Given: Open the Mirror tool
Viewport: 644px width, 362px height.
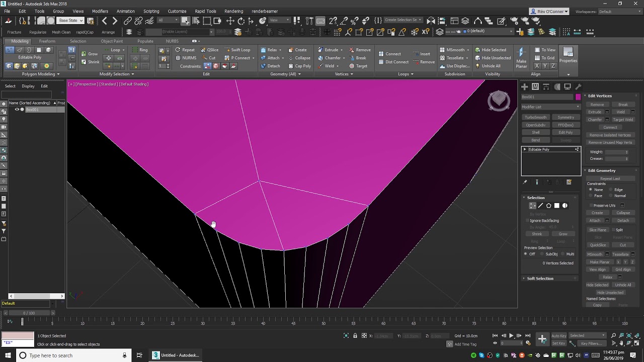Looking at the screenshot, I should [431, 21].
